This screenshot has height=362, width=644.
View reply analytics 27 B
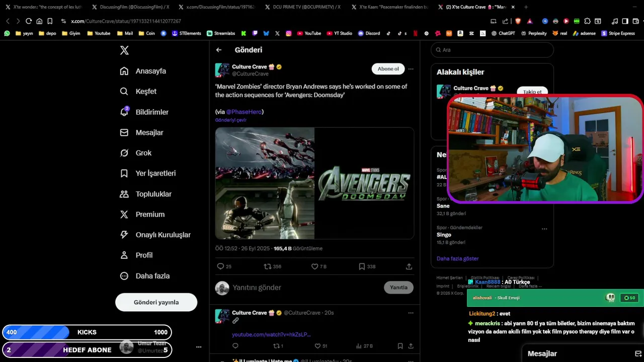pyautogui.click(x=364, y=346)
